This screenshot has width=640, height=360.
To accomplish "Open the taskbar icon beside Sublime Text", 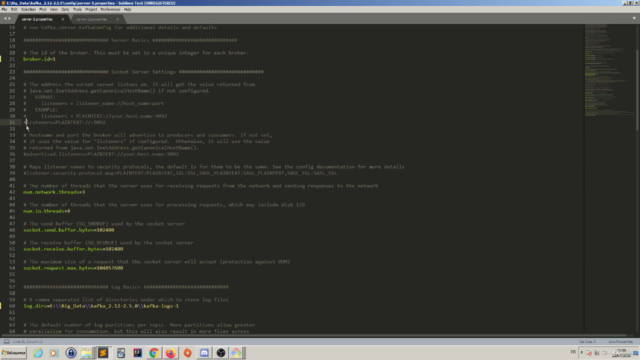I will point(121,353).
